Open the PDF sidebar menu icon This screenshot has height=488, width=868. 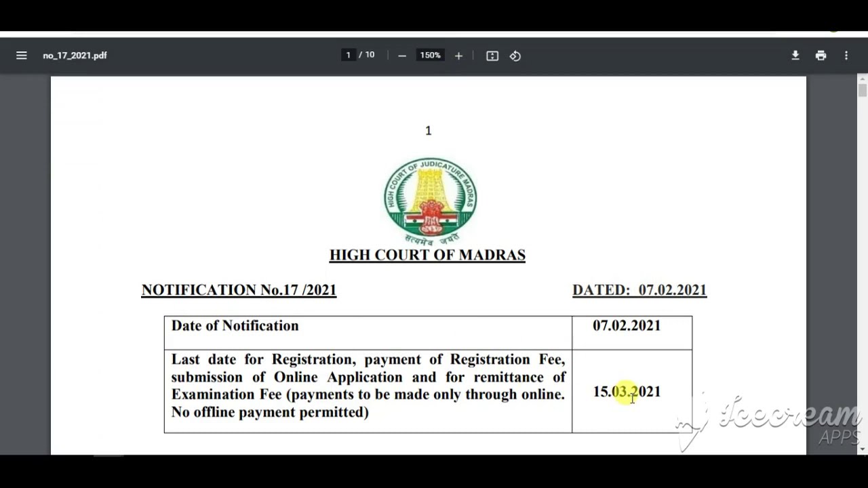pyautogui.click(x=22, y=56)
